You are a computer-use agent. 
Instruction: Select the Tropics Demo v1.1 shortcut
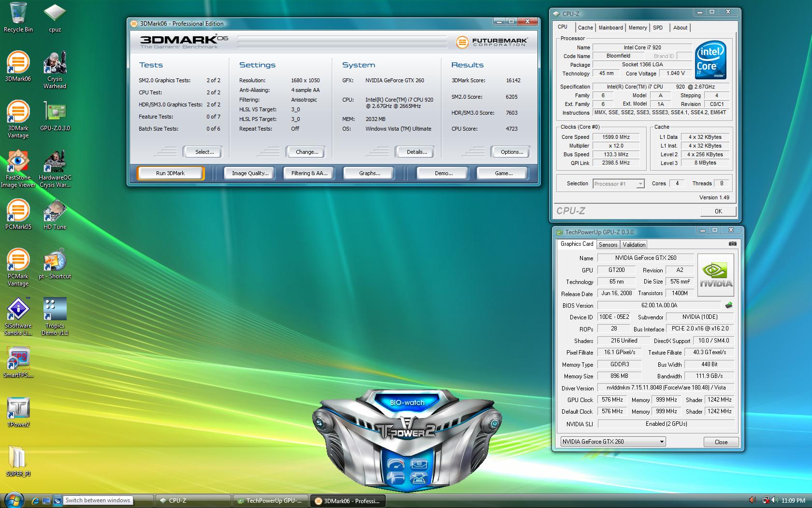coord(55,317)
